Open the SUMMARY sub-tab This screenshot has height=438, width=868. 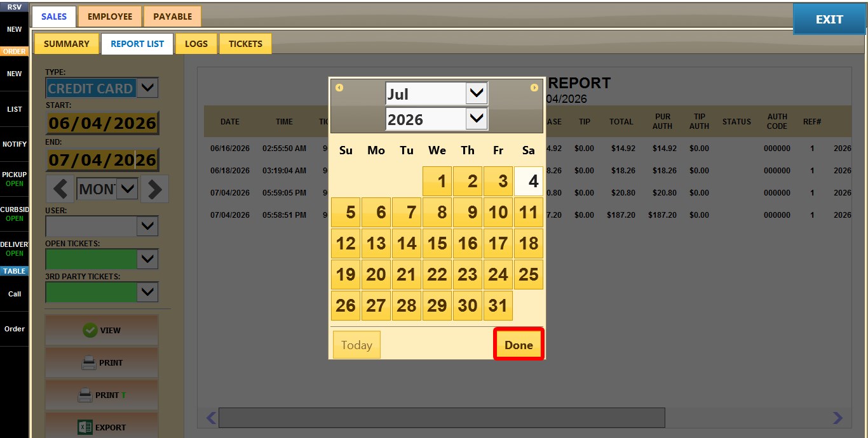[67, 44]
